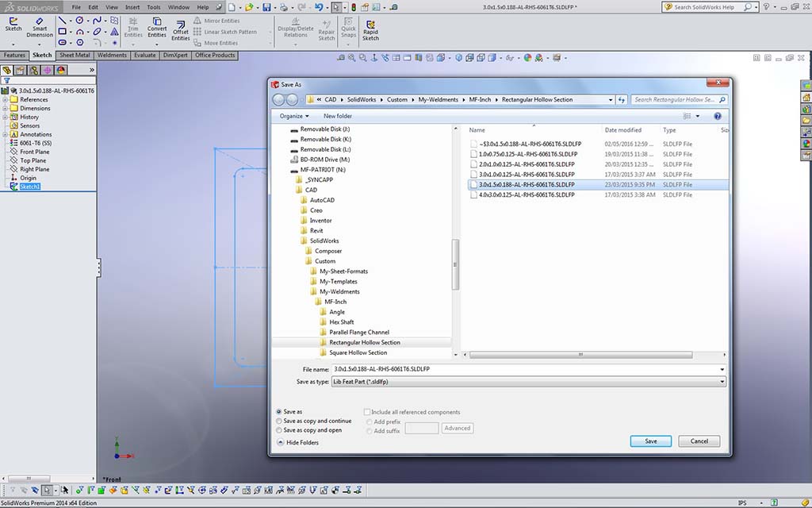Click the Offset Entities tool
812x508 pixels.
181,29
